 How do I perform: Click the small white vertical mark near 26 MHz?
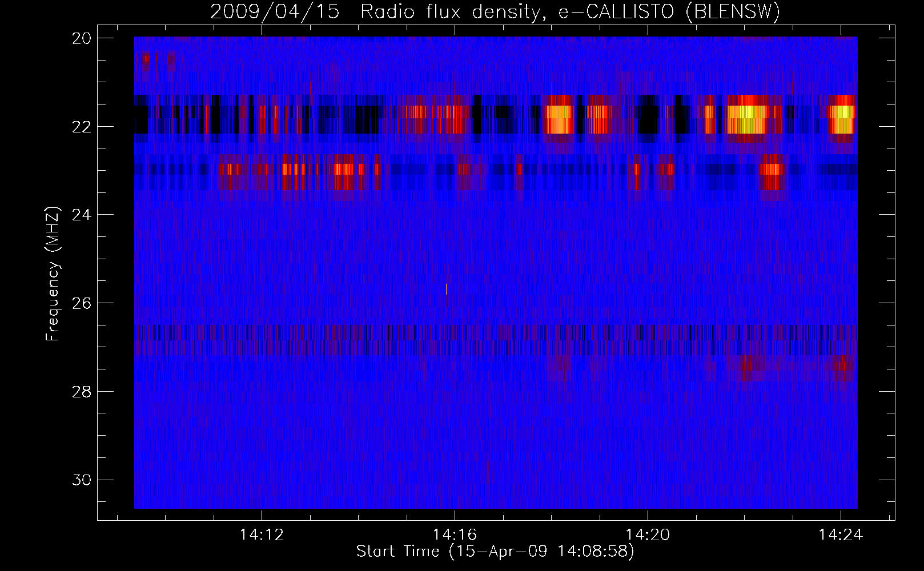click(x=446, y=289)
